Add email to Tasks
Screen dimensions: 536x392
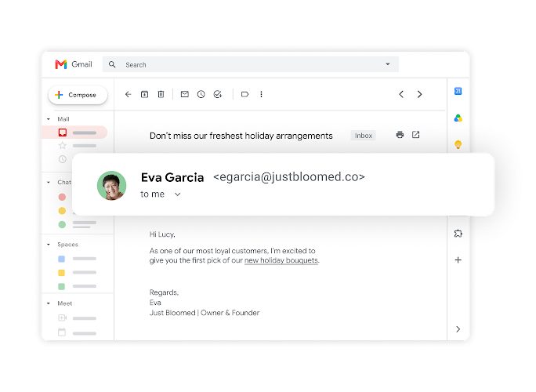pyautogui.click(x=218, y=94)
